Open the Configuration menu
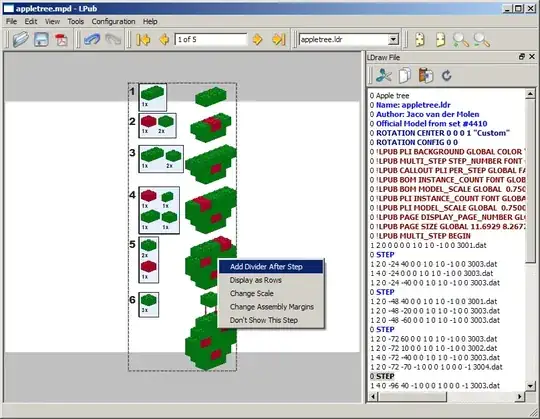540x419 pixels. [x=113, y=21]
